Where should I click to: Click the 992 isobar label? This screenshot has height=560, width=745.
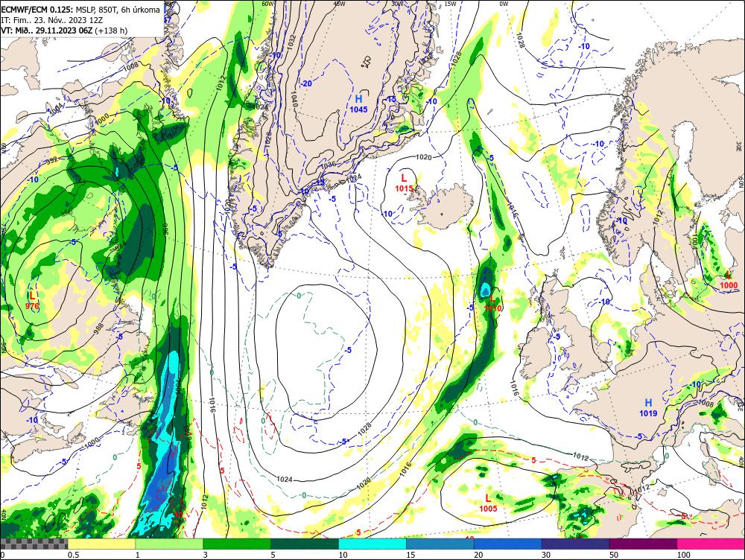pos(52,161)
